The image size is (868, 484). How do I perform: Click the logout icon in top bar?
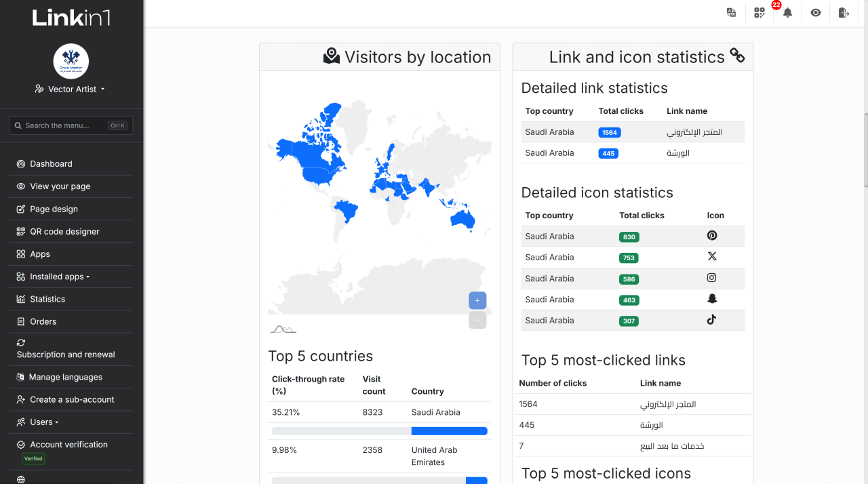[844, 12]
